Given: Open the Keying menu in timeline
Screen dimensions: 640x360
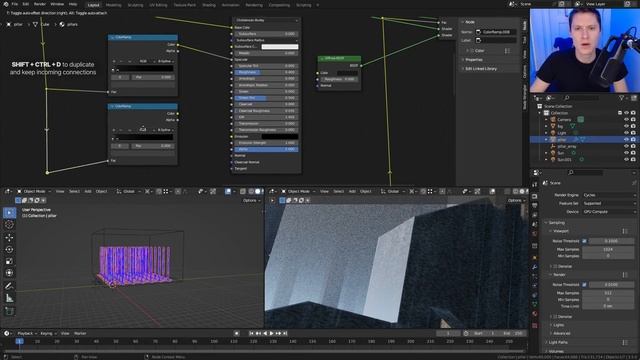Looking at the screenshot, I should click(x=48, y=333).
